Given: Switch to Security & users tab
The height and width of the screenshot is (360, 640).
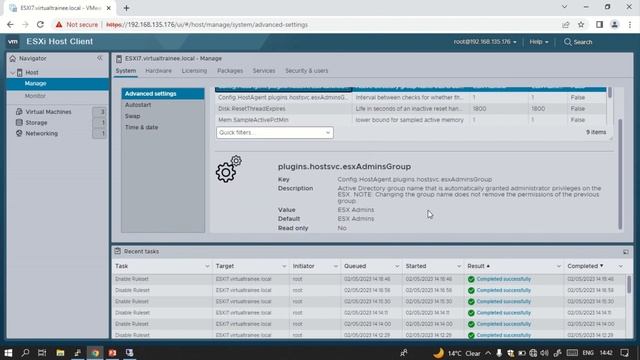Looking at the screenshot, I should point(307,71).
